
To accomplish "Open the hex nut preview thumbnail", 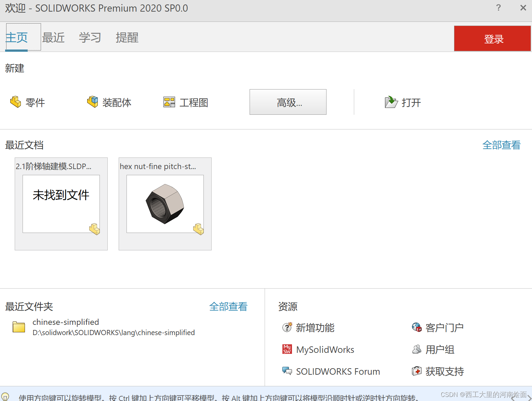I will tap(165, 204).
